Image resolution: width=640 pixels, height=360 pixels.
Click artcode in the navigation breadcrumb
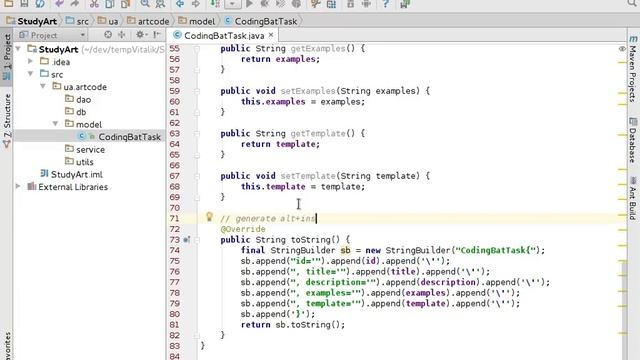[148, 21]
